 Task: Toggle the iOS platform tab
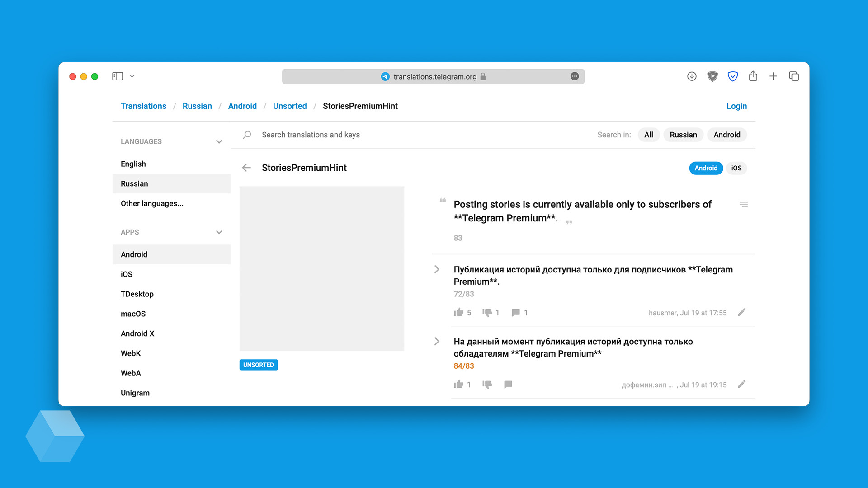736,168
